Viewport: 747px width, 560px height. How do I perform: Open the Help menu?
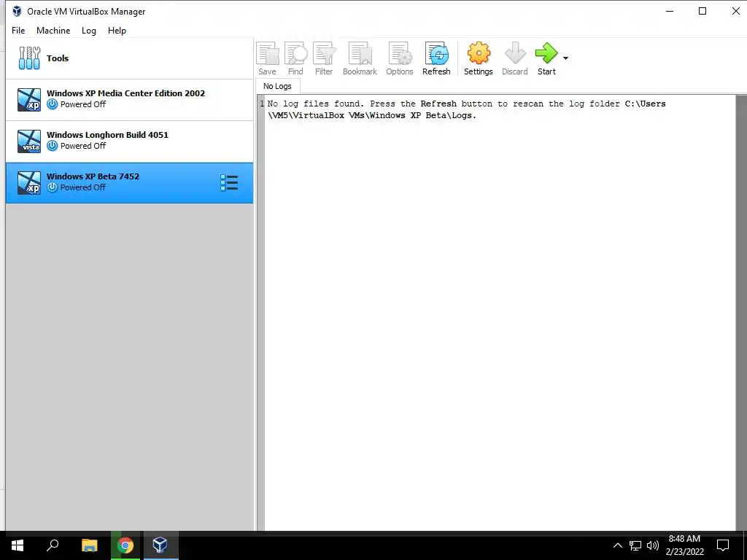(117, 31)
